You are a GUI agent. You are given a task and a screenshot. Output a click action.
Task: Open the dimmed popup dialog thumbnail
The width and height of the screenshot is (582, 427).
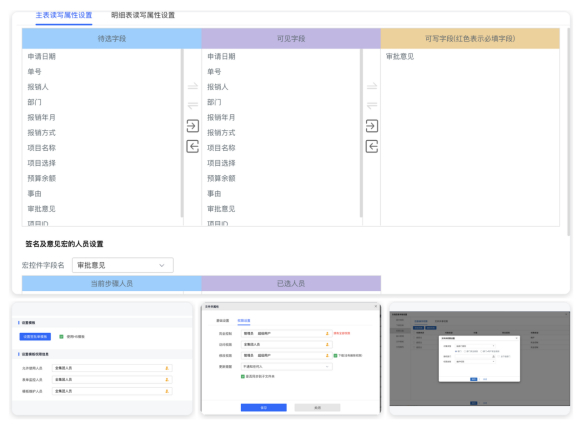click(x=480, y=359)
